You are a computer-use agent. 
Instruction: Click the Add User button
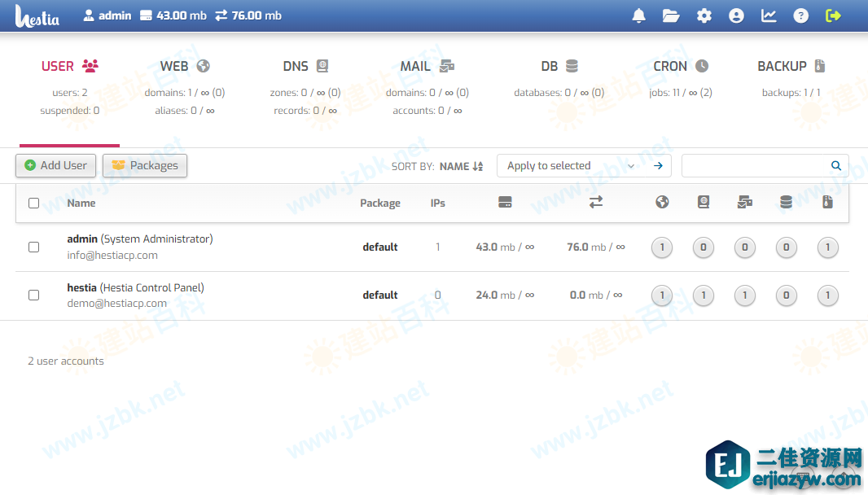tap(56, 165)
